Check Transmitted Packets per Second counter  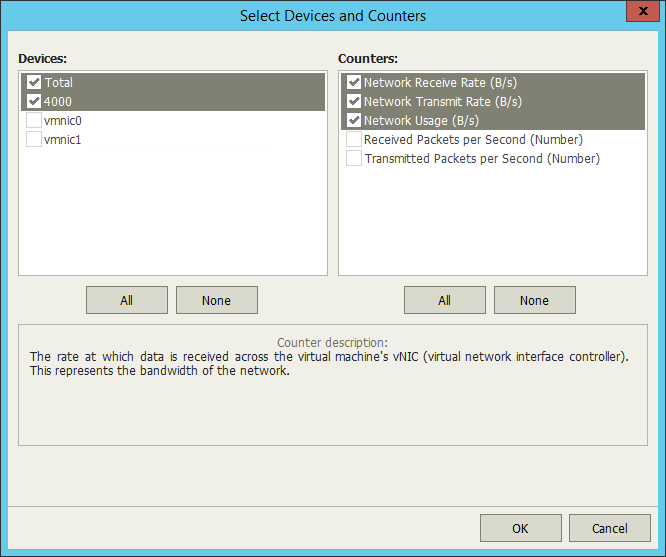coord(353,158)
